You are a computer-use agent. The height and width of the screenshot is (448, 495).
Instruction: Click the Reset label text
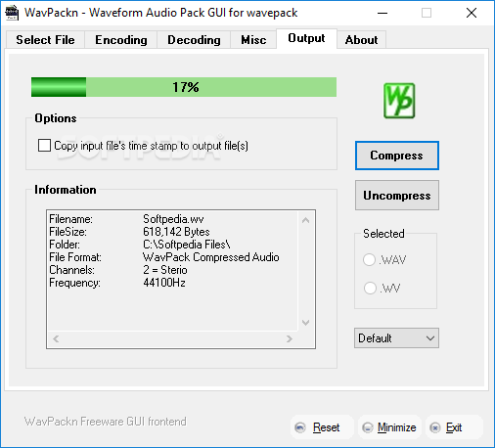(326, 427)
